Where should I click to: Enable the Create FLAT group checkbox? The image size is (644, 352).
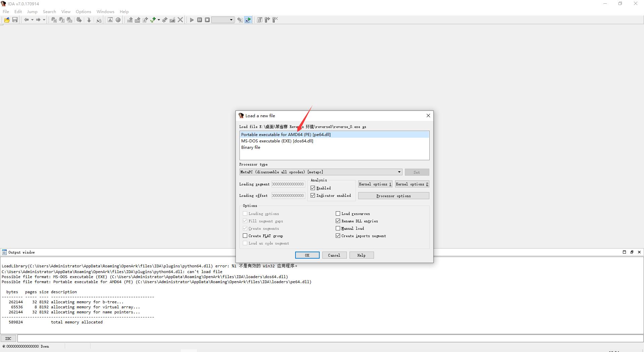(x=245, y=236)
